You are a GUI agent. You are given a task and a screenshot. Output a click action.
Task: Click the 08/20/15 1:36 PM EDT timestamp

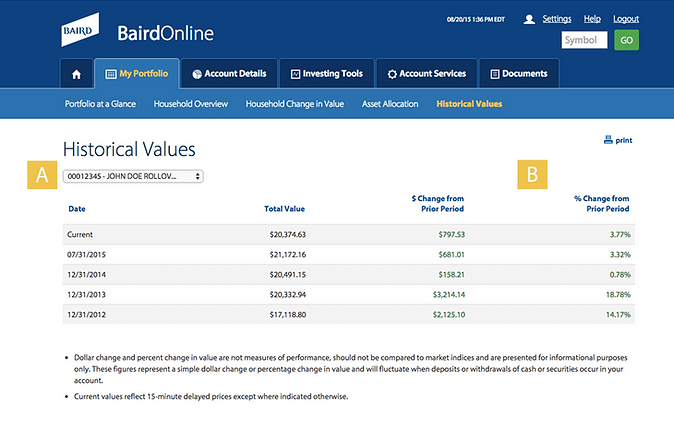pyautogui.click(x=475, y=19)
